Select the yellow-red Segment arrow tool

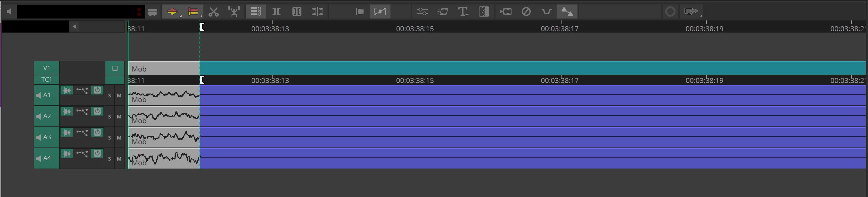[x=172, y=12]
